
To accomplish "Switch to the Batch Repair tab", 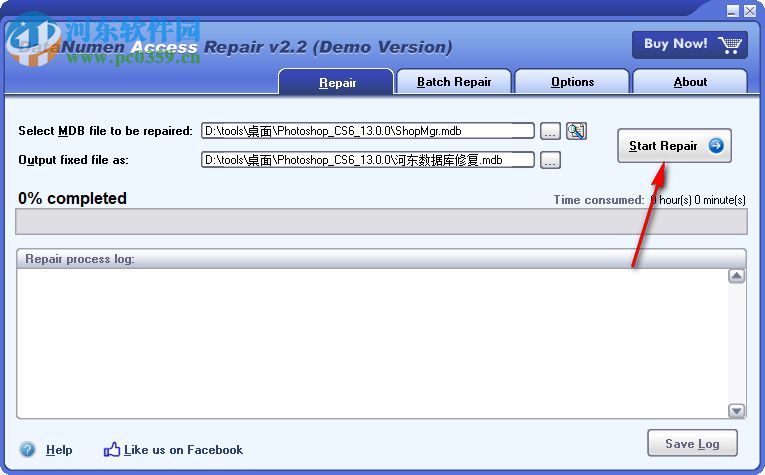I will point(454,82).
